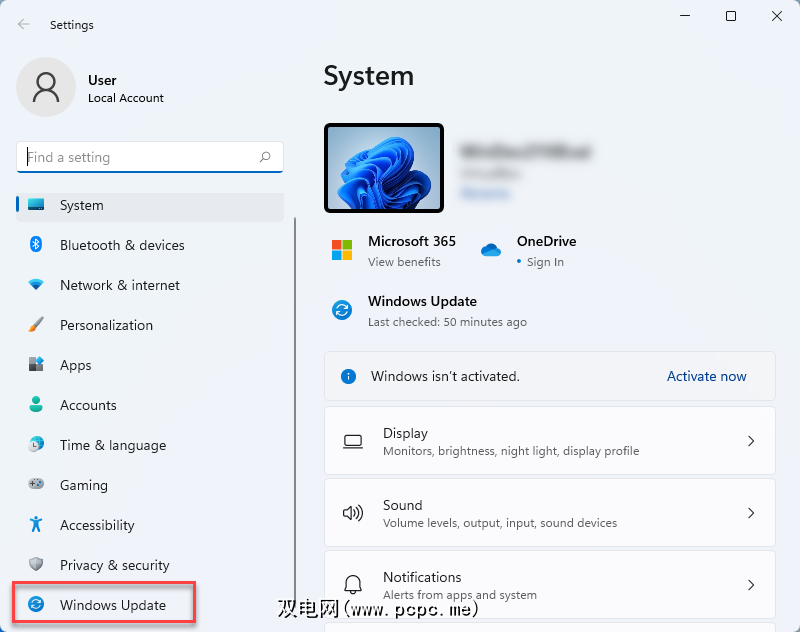Click the Wi-Fi network icon in sidebar
Viewport: 800px width, 632px height.
pos(36,284)
